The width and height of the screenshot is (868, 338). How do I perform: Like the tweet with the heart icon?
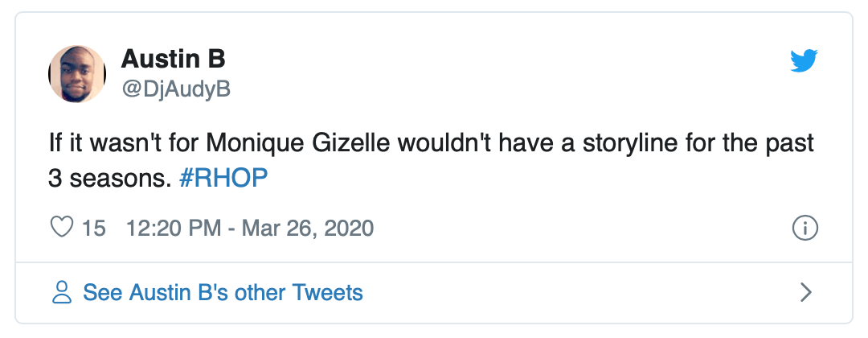[x=63, y=228]
